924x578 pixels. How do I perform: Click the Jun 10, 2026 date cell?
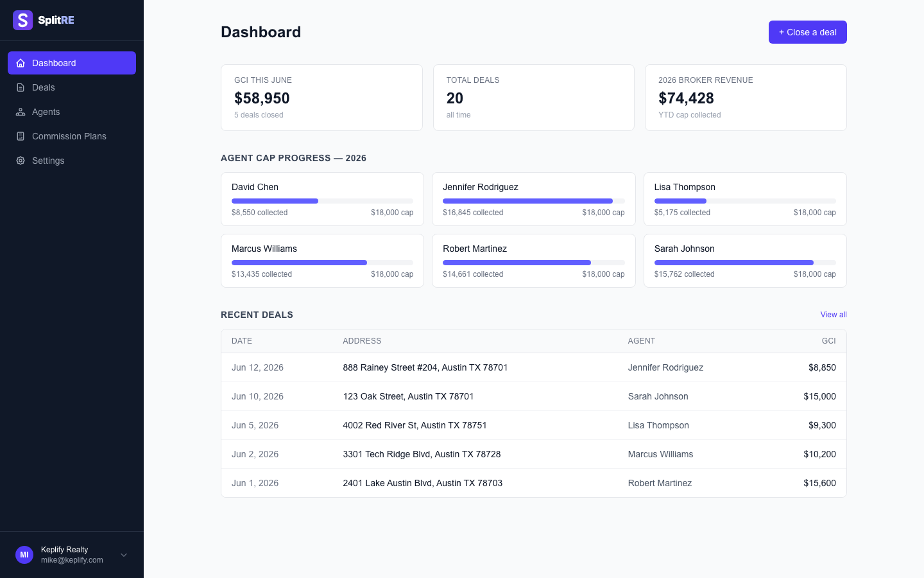[257, 396]
